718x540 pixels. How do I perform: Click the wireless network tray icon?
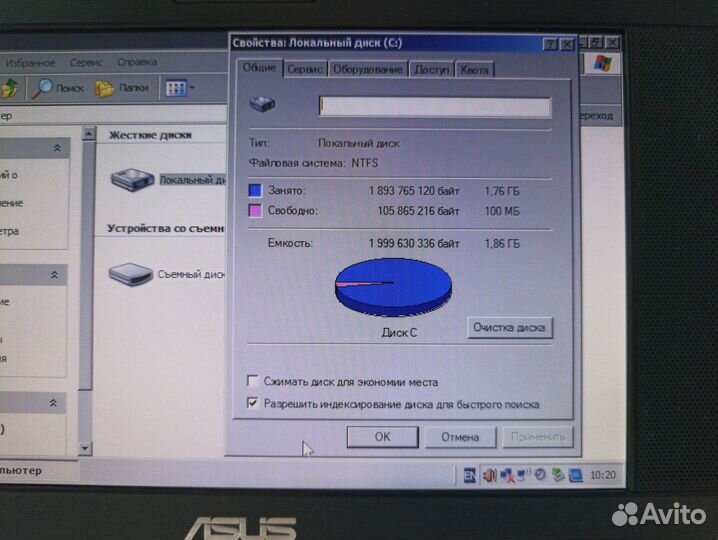pos(523,474)
